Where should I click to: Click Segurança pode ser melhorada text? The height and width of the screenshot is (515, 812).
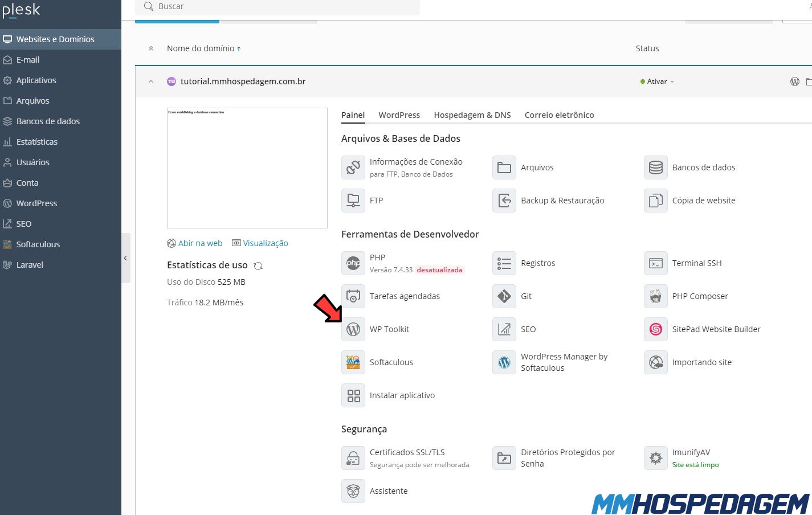419,465
